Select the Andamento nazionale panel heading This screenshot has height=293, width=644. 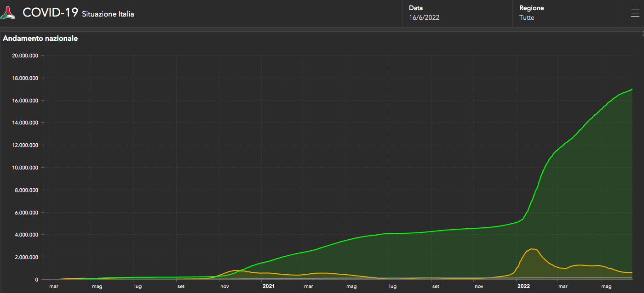pyautogui.click(x=40, y=39)
